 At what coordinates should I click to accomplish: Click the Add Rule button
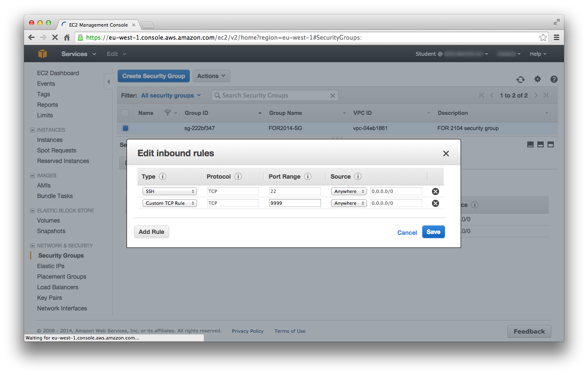[x=151, y=232]
